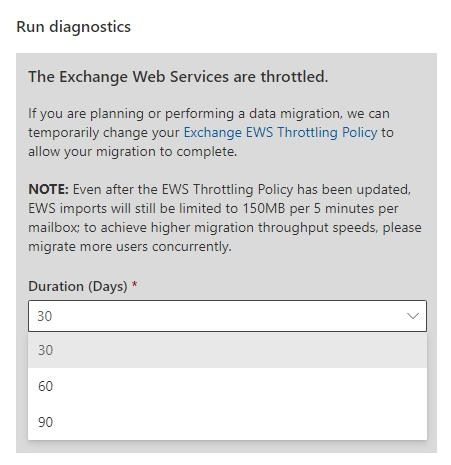Screen dimensions: 451x465
Task: Click the selected value 30 inside combo box
Action: click(x=45, y=316)
